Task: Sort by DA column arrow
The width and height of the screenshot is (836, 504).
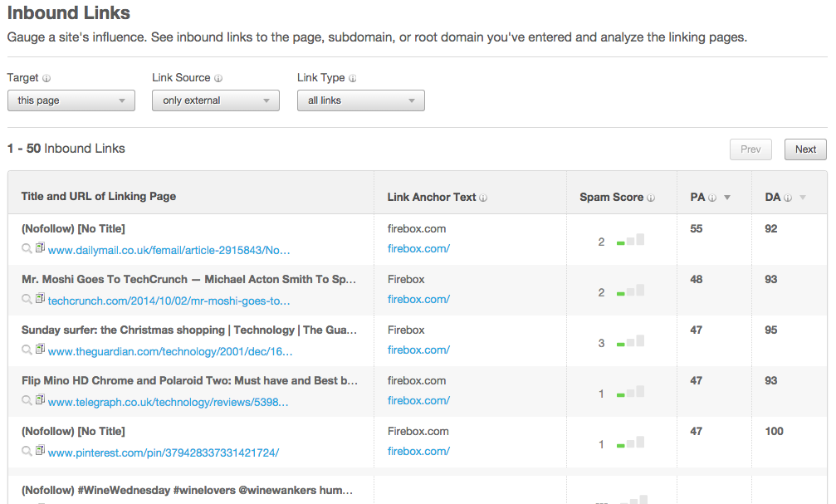Action: pos(802,198)
